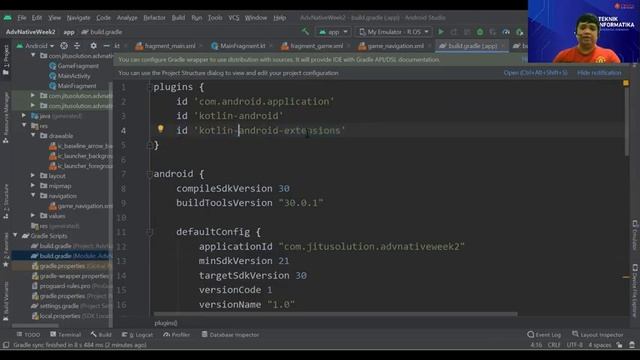Screen dimensions: 640x360
Task: Click the Scroll from Source target icon
Action: (64, 46)
